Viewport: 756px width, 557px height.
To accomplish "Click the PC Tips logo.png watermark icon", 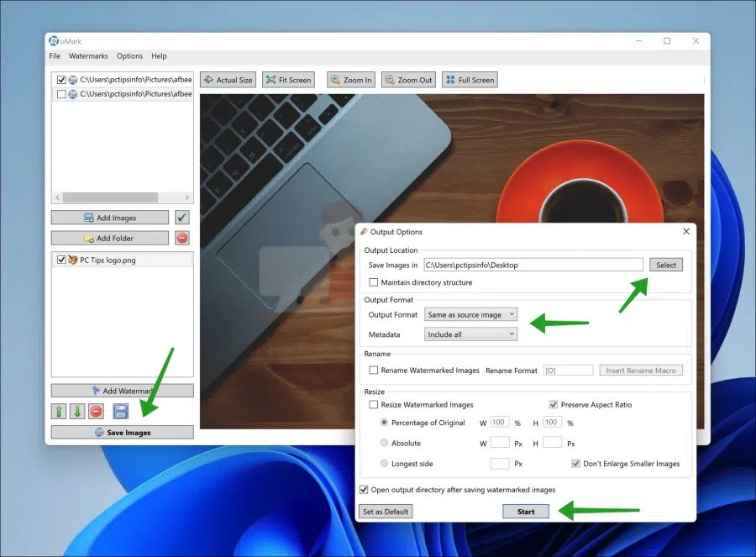I will click(x=73, y=260).
